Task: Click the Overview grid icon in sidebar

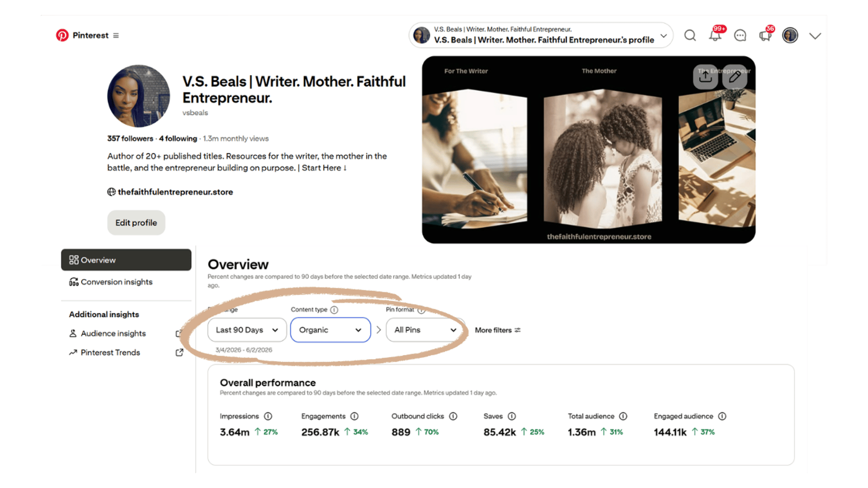Action: pyautogui.click(x=74, y=260)
